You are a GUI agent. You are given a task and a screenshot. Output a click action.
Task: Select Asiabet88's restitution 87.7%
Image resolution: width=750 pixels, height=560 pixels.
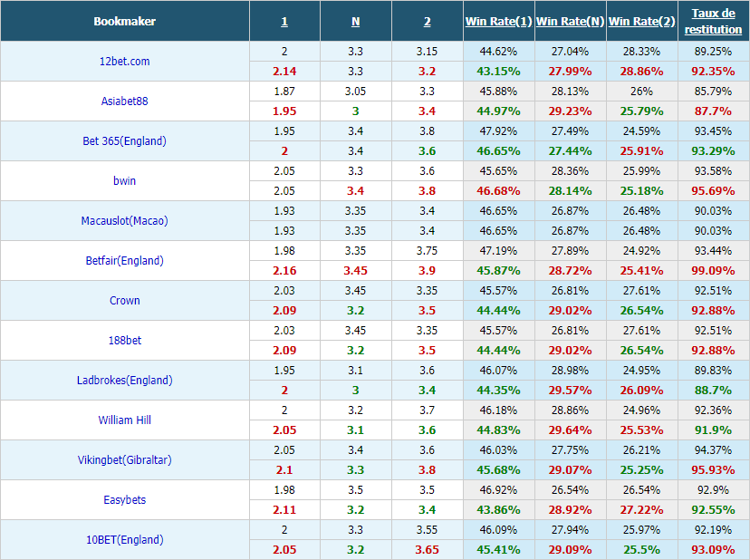coord(713,111)
